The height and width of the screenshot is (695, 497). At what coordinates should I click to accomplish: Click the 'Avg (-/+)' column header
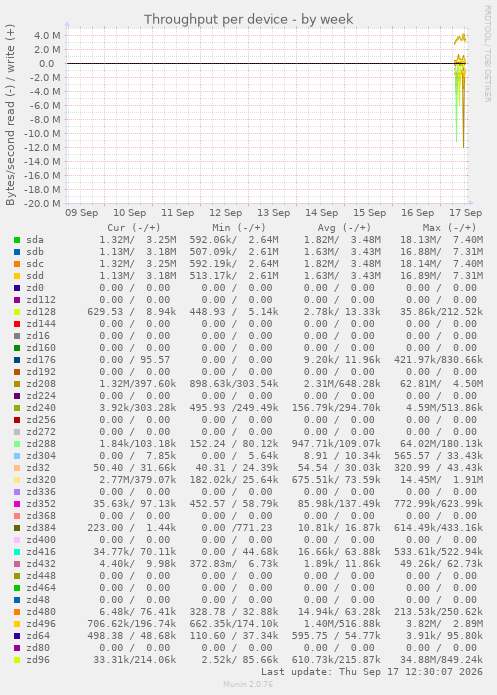tap(344, 228)
